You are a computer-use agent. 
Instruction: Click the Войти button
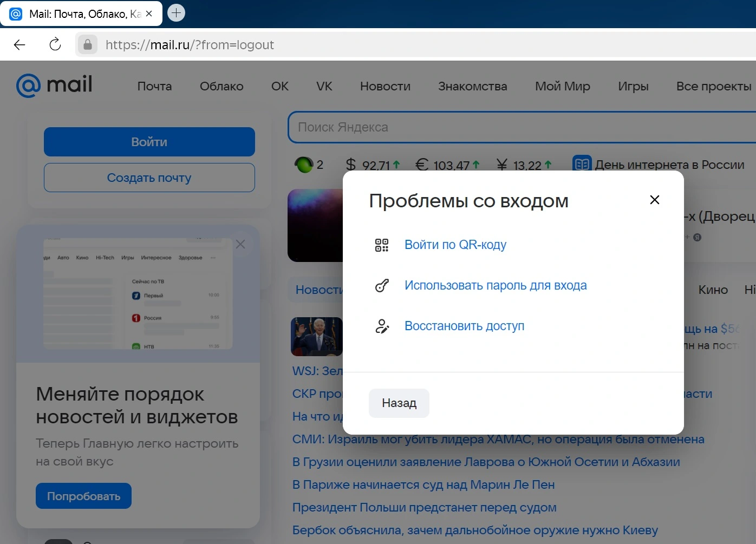tap(149, 142)
